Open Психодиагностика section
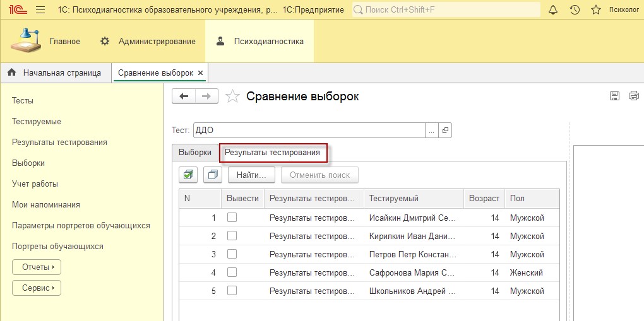This screenshot has width=644, height=321. pyautogui.click(x=259, y=41)
